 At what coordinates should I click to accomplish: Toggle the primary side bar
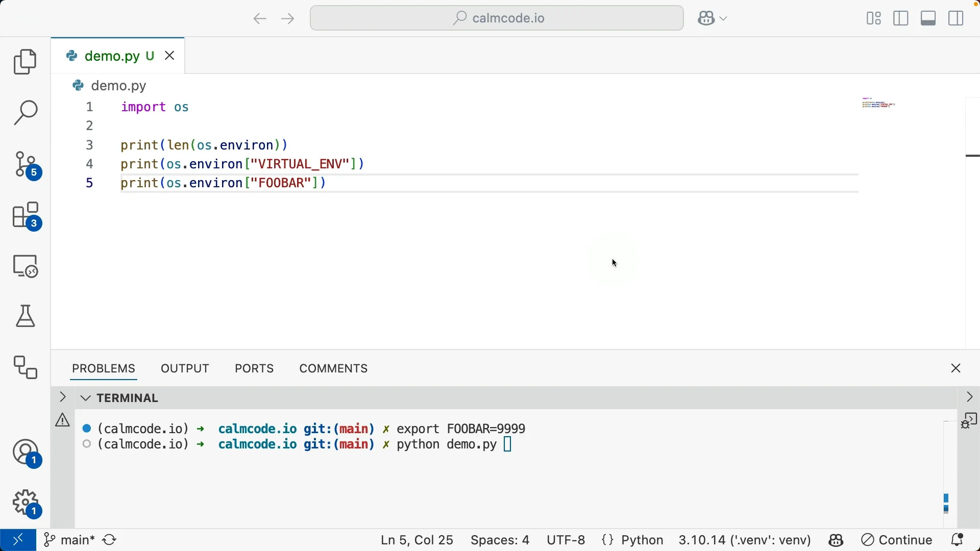(901, 19)
